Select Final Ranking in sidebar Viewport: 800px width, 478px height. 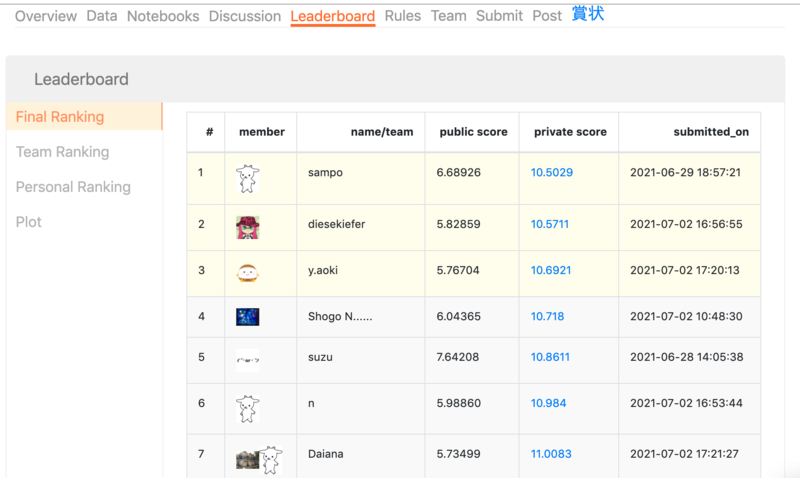coord(84,116)
